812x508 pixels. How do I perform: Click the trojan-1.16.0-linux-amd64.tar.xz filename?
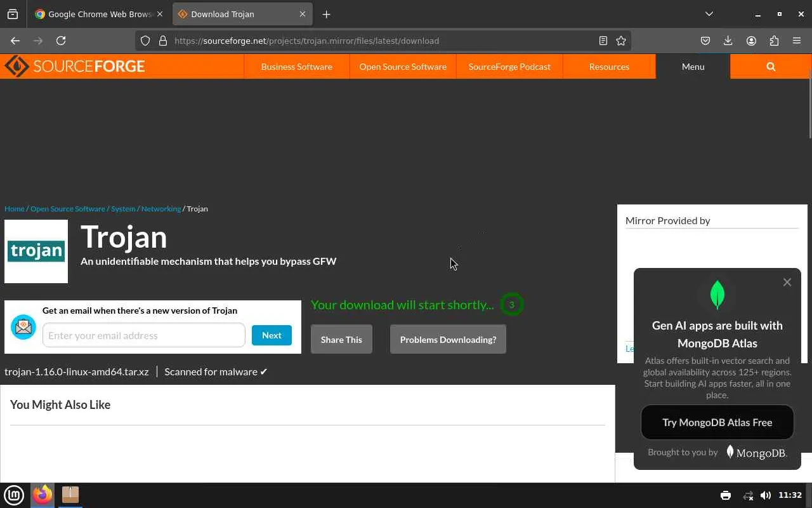[x=77, y=371]
